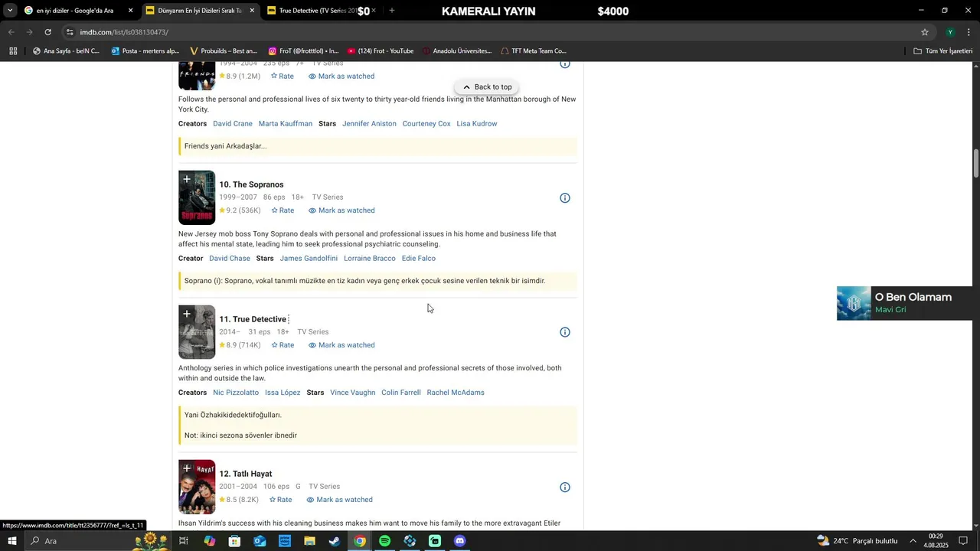Open the 10. The Sopranos title link
This screenshot has width=980, height=551.
tap(251, 184)
